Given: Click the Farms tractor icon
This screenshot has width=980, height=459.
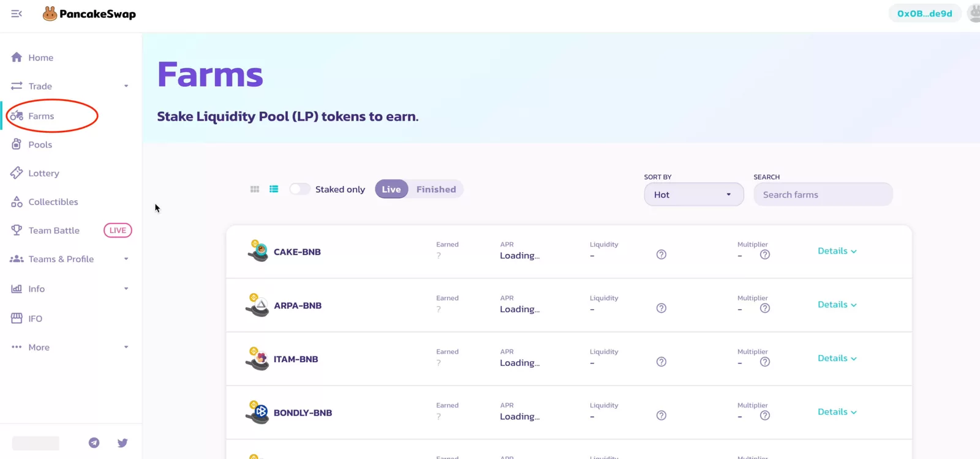Looking at the screenshot, I should (17, 116).
